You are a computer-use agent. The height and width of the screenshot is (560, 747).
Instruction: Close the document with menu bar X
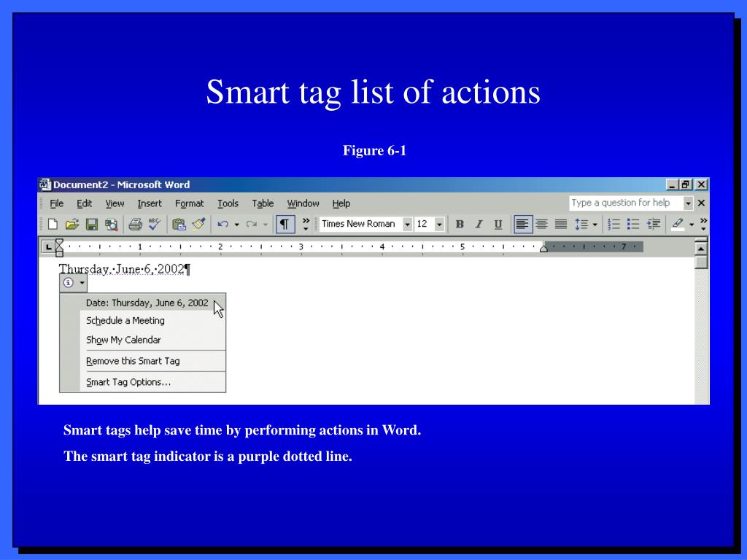point(701,203)
